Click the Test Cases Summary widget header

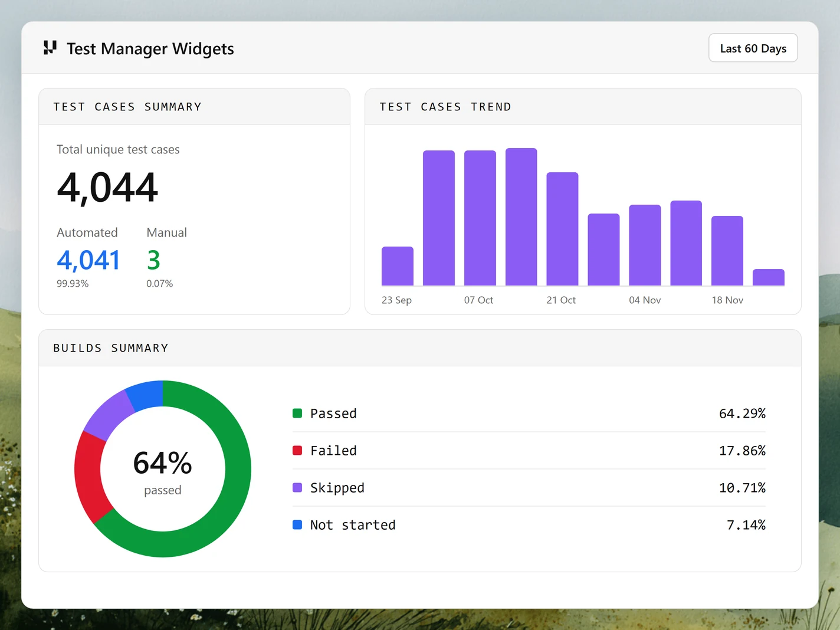point(194,107)
